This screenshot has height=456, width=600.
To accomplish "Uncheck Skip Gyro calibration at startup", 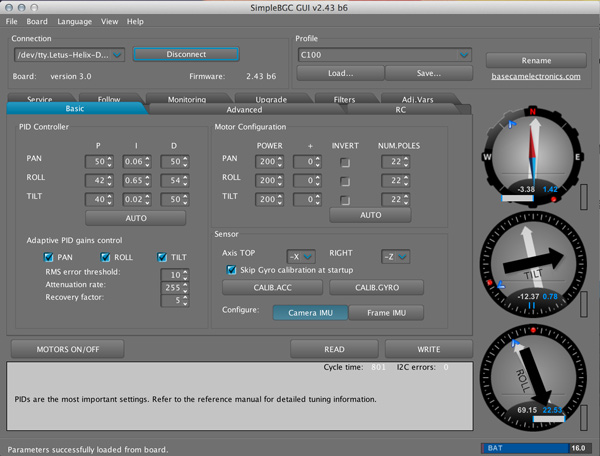I will (x=232, y=270).
